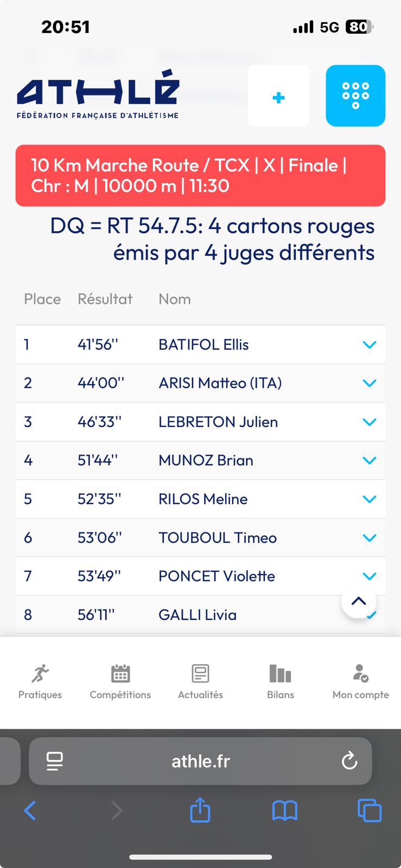Show Safari open tabs overview

370,810
